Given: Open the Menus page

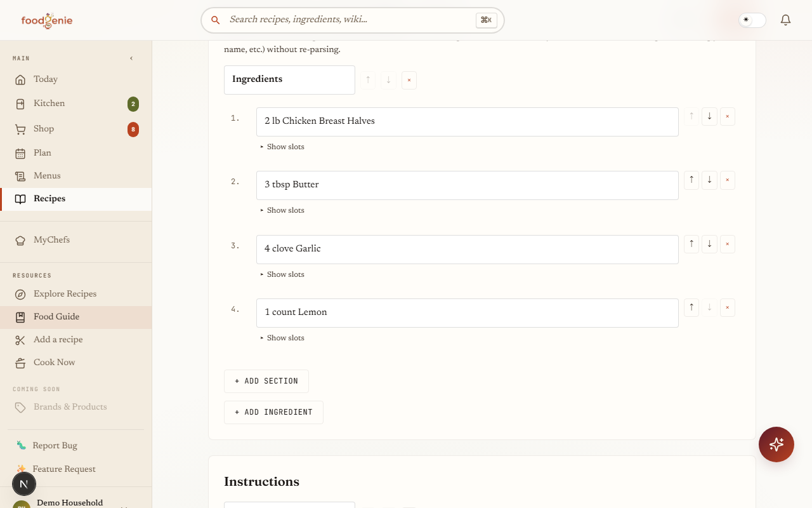Looking at the screenshot, I should [x=76, y=176].
